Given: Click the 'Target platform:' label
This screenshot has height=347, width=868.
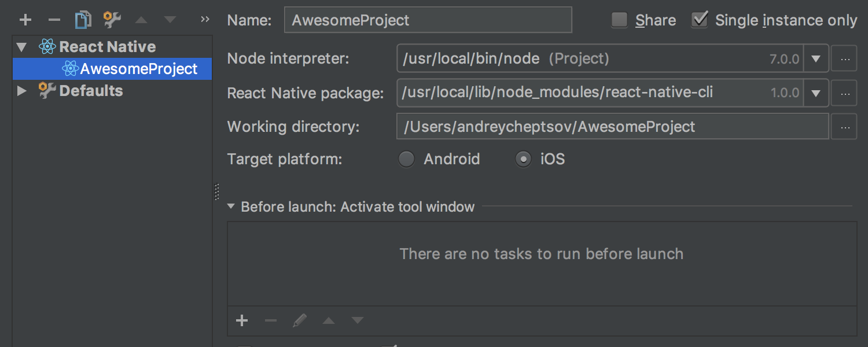Looking at the screenshot, I should [x=285, y=159].
